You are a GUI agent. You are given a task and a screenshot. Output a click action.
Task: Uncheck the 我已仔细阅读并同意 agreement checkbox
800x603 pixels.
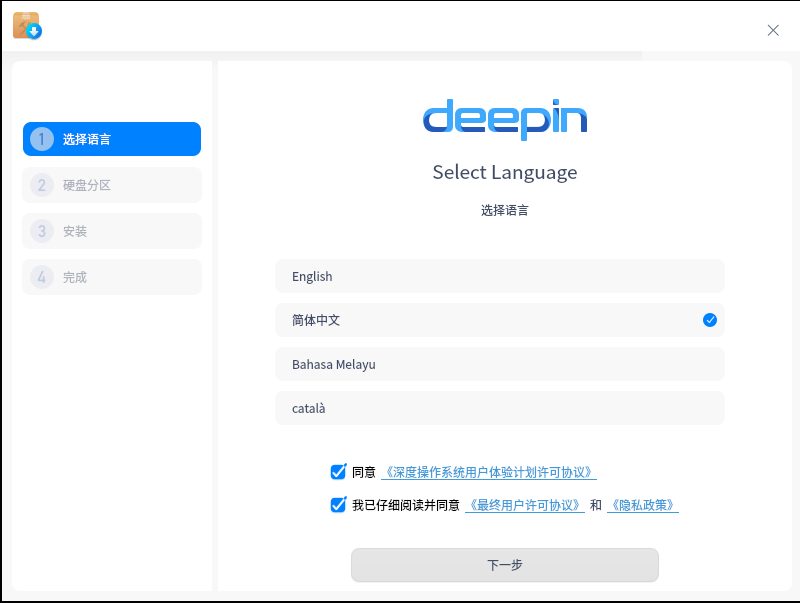point(338,505)
